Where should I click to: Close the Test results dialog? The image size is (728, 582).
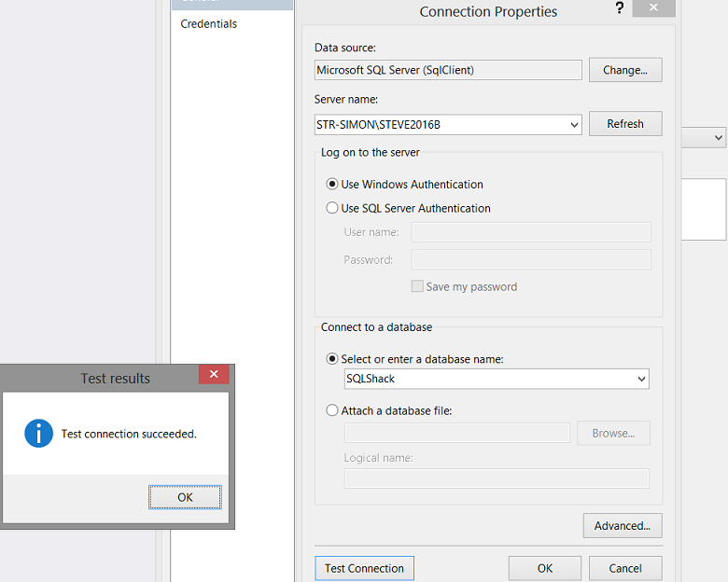point(214,375)
